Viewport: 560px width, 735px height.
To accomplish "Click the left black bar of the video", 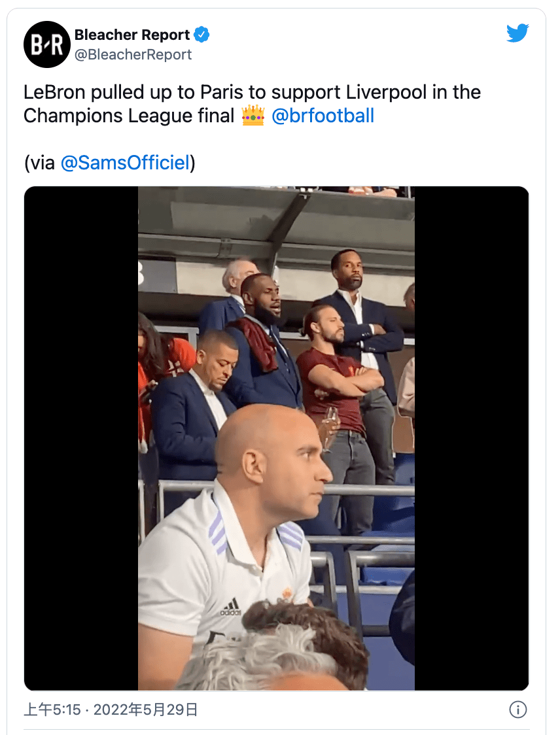I will 81,438.
